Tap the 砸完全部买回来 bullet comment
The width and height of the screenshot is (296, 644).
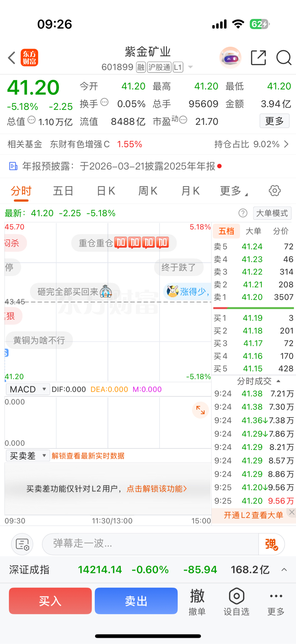[75, 292]
